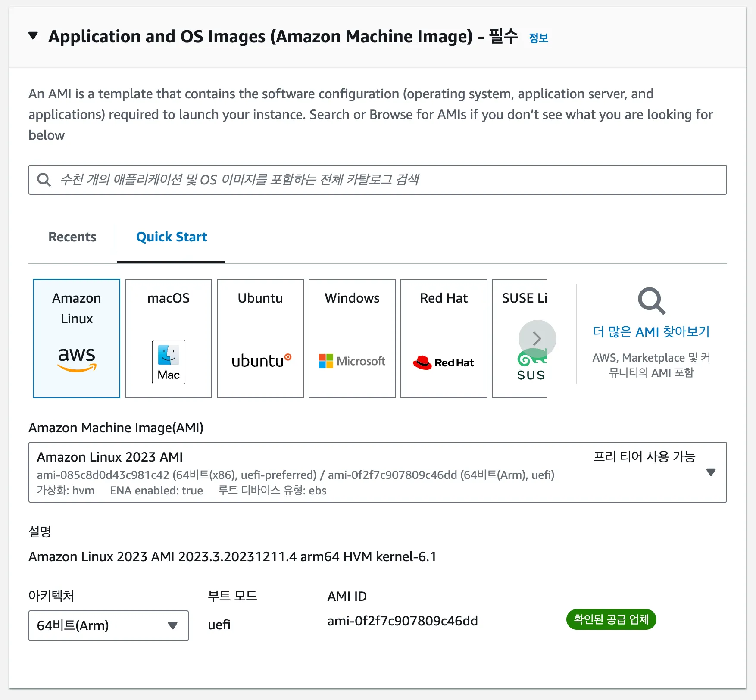The height and width of the screenshot is (700, 756).
Task: Open the 정보 info link
Action: coord(538,38)
